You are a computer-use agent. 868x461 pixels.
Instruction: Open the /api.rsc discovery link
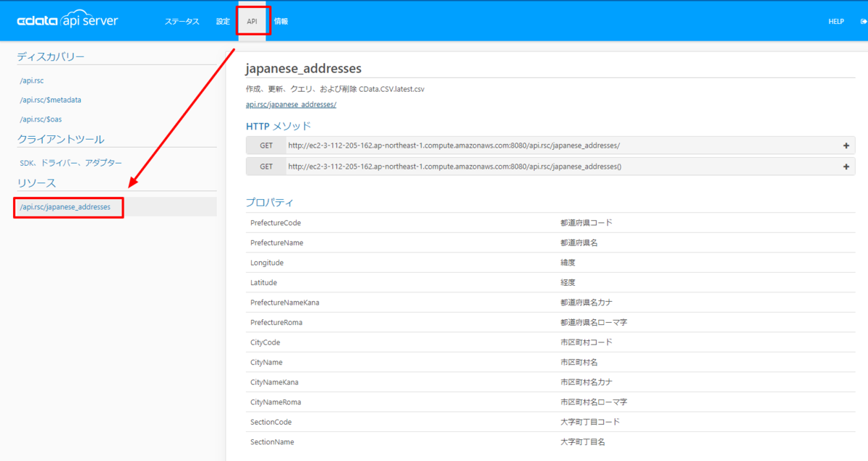point(32,81)
